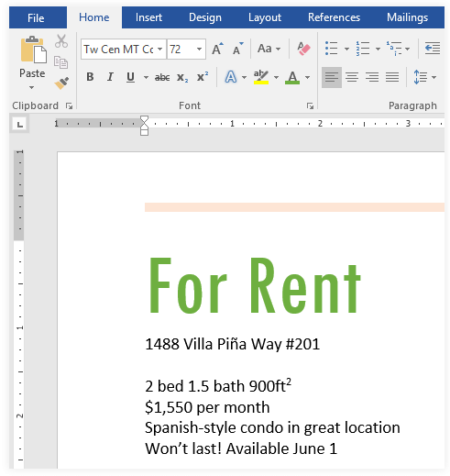Click the Cut scissors icon

pos(61,41)
